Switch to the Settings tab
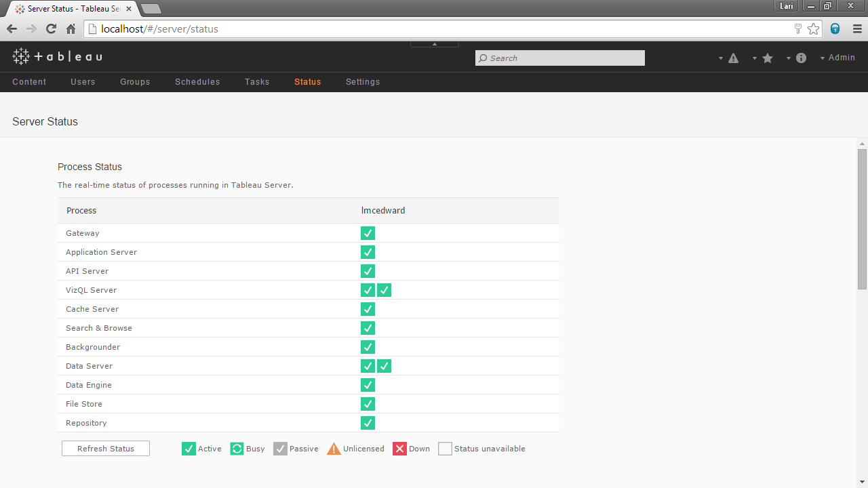 coord(363,82)
